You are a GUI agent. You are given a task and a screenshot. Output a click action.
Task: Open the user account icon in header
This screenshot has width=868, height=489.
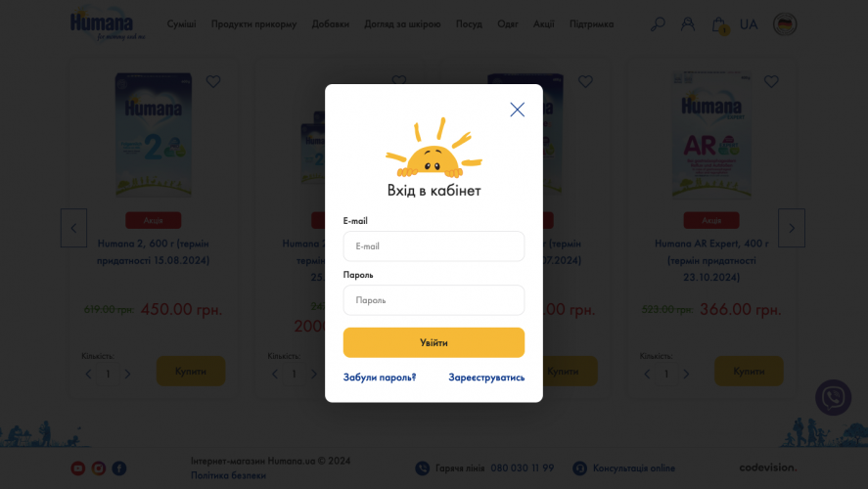688,24
